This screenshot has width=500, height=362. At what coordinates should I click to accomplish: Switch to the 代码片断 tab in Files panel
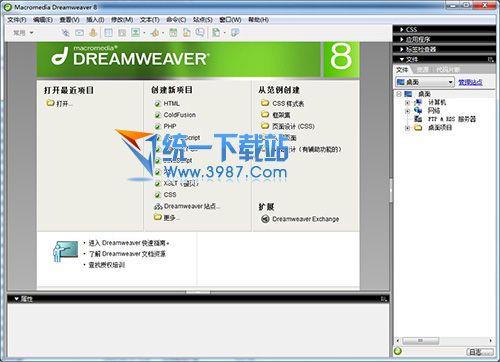tap(448, 69)
